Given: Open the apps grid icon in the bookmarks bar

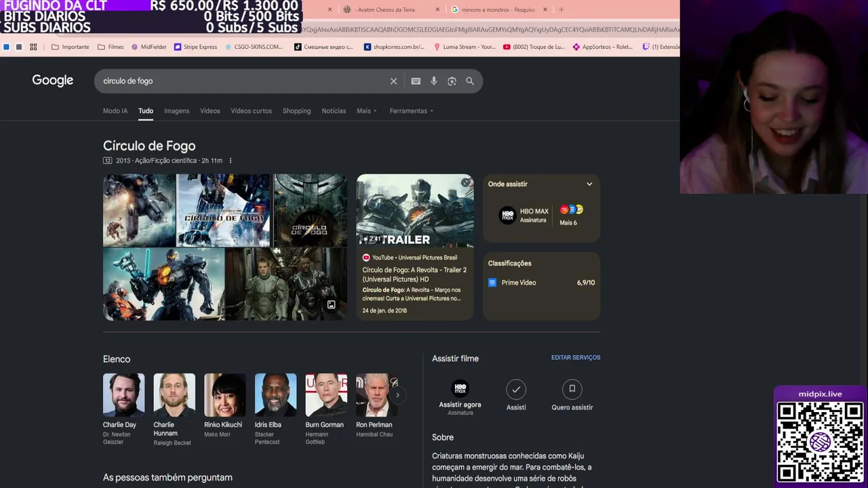Looking at the screenshot, I should pos(33,47).
